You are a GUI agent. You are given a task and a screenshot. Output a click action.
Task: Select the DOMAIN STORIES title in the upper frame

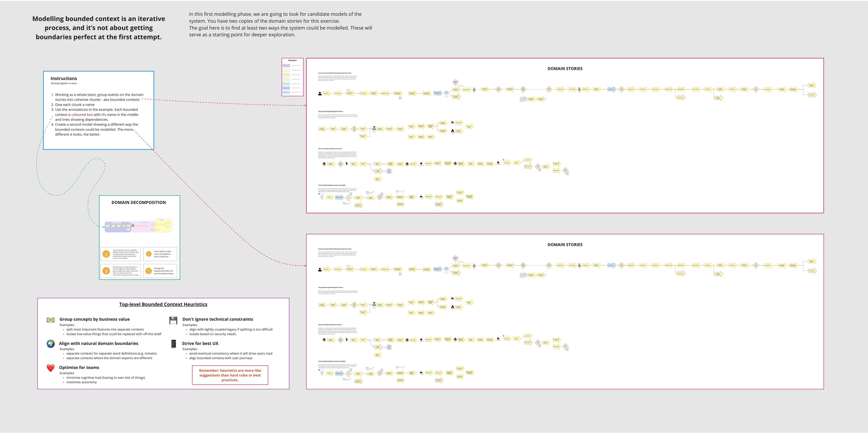[565, 68]
